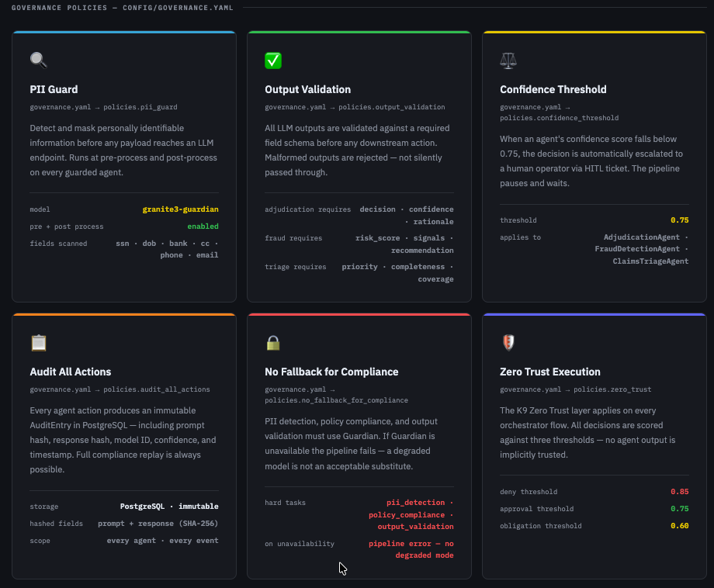Screen dimensions: 714x588
Task: Click the 'fields scanned' label
Action: click(x=58, y=244)
